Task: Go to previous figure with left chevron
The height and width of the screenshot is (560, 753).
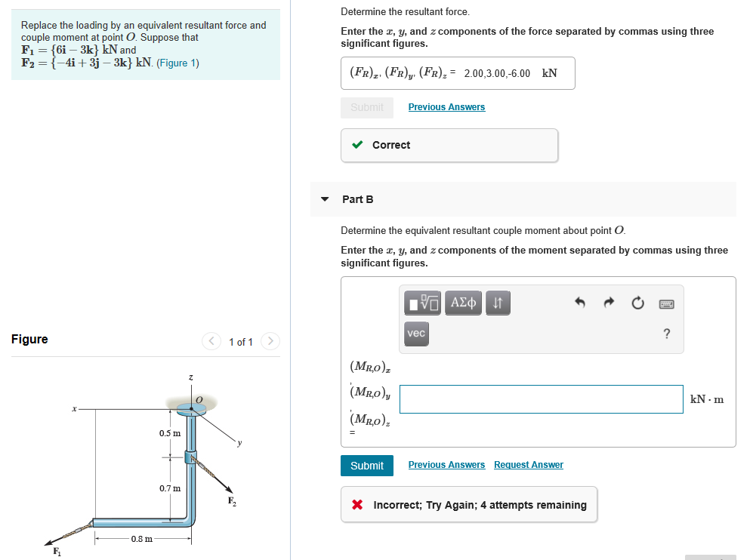Action: click(x=211, y=341)
